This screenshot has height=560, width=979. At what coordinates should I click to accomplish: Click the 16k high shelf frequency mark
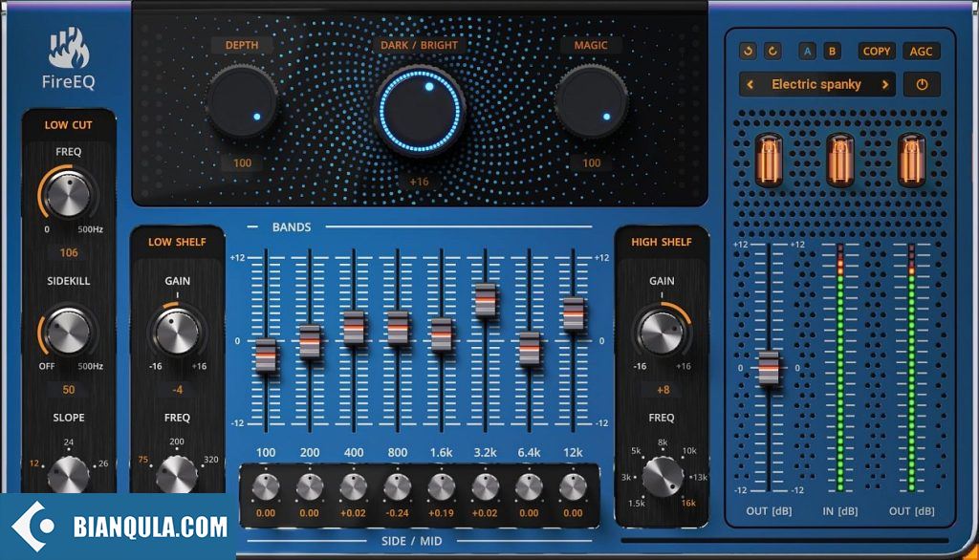(688, 503)
